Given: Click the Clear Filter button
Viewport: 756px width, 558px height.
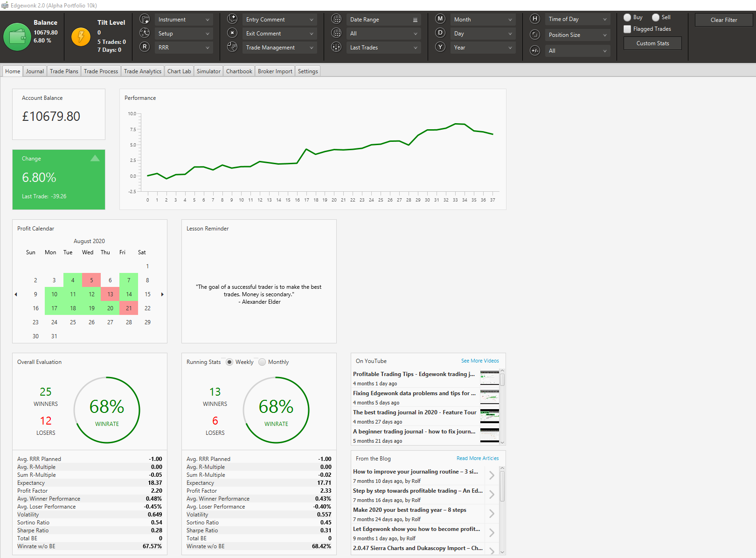Looking at the screenshot, I should pos(724,20).
